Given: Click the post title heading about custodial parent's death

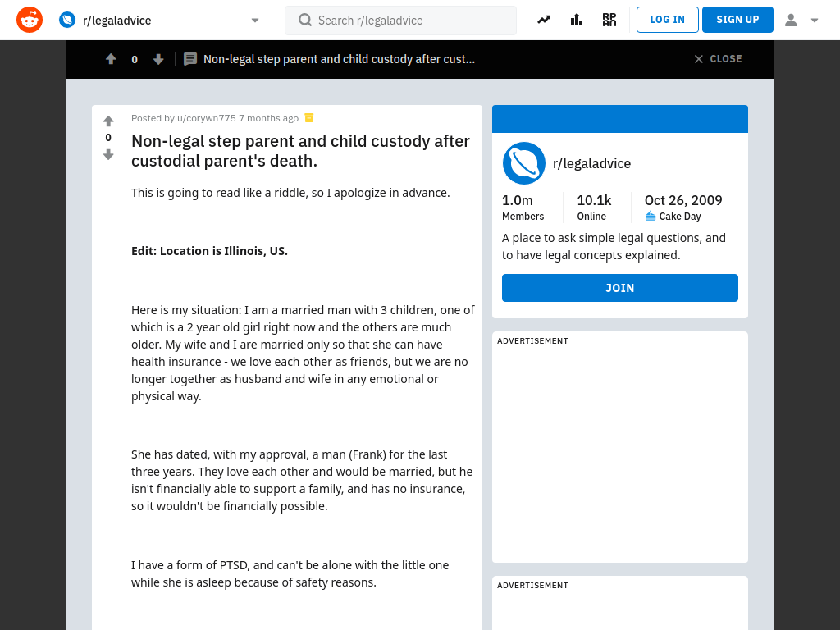Looking at the screenshot, I should (300, 151).
